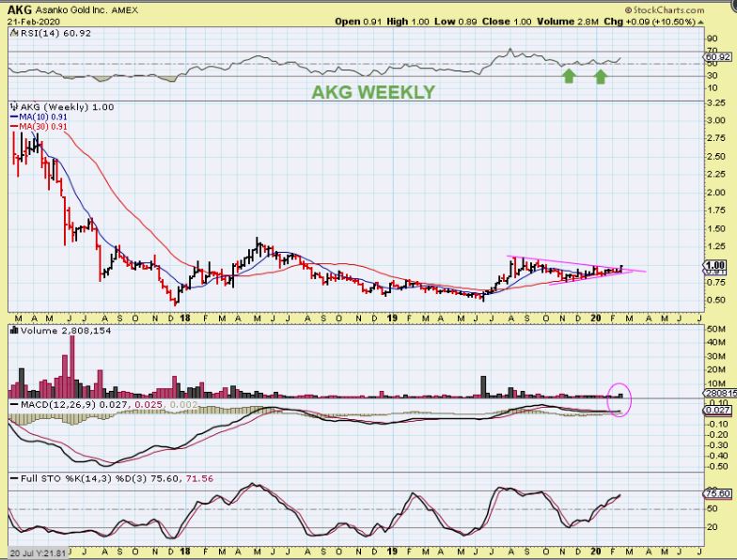Click the red MA(30) legend line marker
This screenshot has width=737, height=560.
point(14,127)
